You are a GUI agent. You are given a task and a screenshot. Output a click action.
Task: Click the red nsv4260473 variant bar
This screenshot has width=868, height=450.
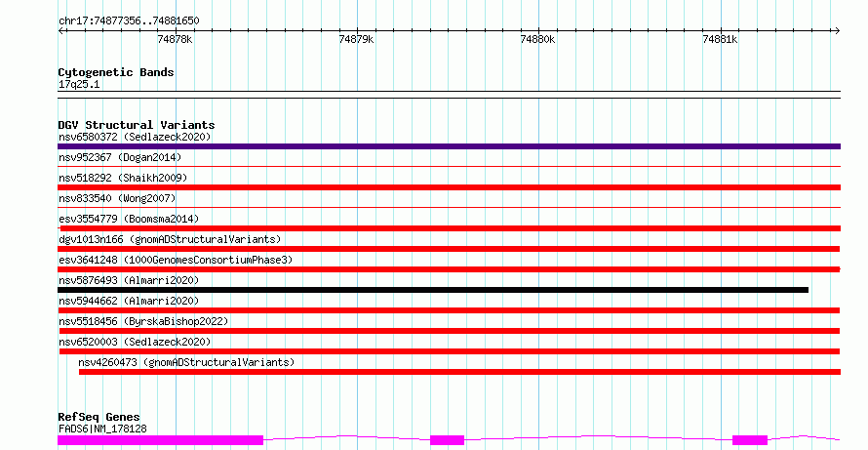click(459, 372)
